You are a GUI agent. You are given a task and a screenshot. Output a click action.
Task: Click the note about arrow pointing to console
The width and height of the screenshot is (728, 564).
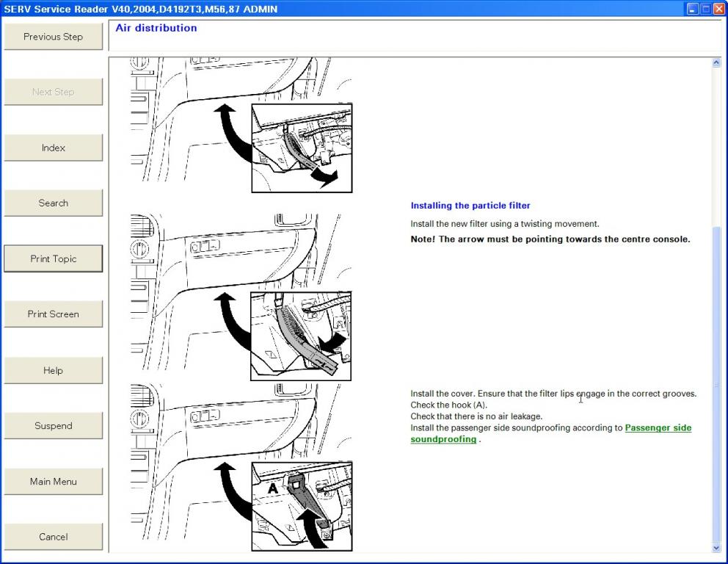(550, 239)
